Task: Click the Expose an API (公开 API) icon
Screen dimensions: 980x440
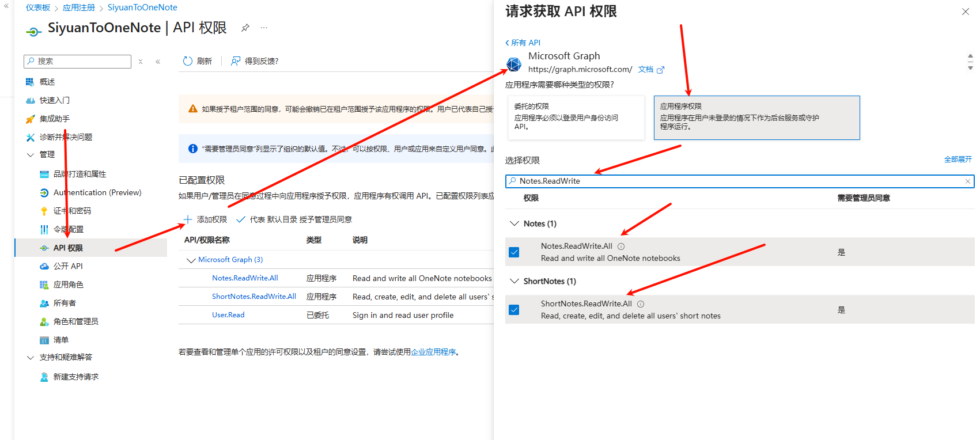Action: [44, 266]
